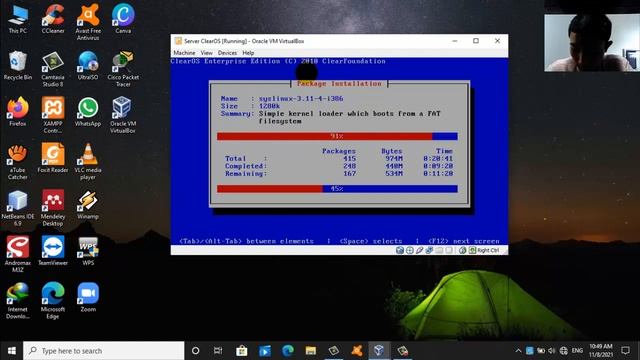Select the Canva desktop shortcut
640x360 pixels.
123,19
